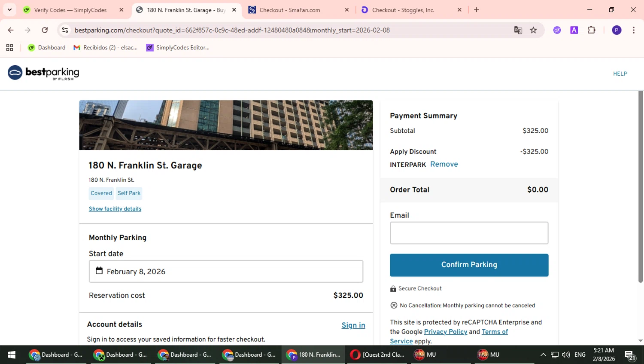The height and width of the screenshot is (364, 644).
Task: Close the 180 N. Franklin St. Garage tab
Action: 234,10
